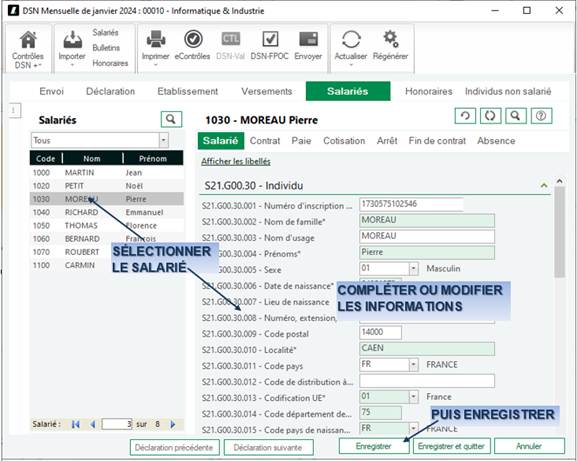Select employee 1020 PETIT Noël

point(107,186)
